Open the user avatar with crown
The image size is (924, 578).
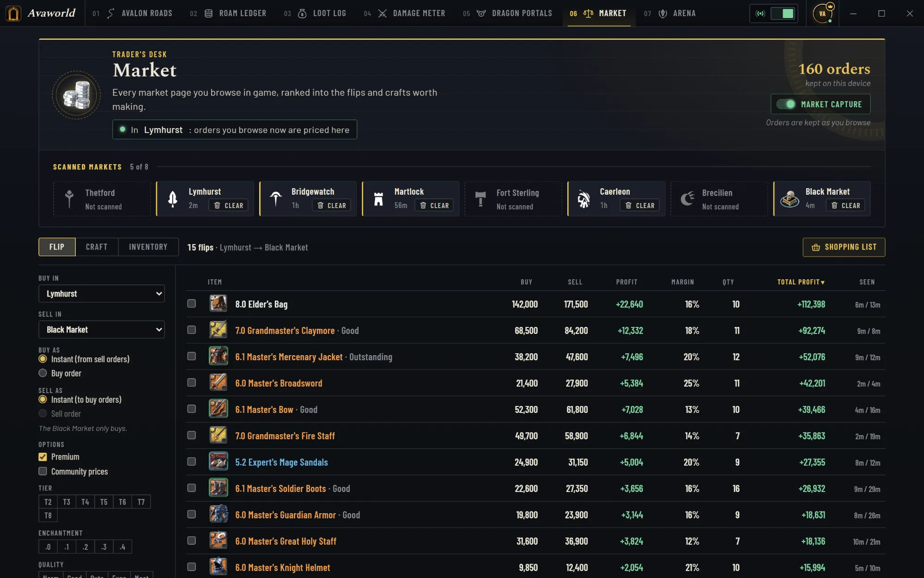coord(823,13)
